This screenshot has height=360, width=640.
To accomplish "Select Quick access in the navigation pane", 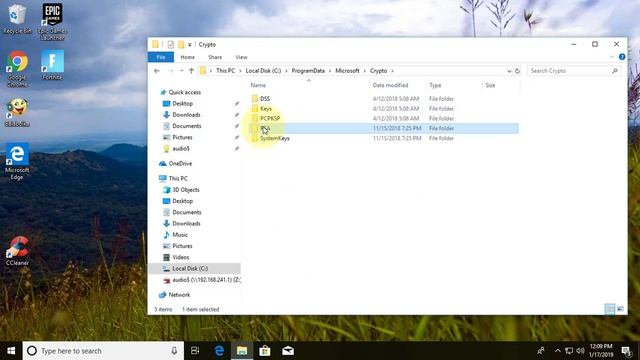I will coord(184,92).
